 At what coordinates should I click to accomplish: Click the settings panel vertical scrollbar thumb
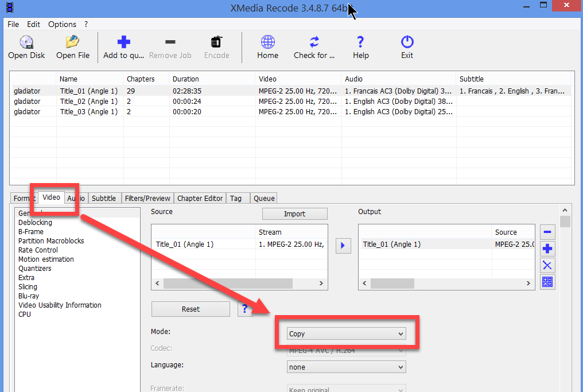[x=565, y=222]
